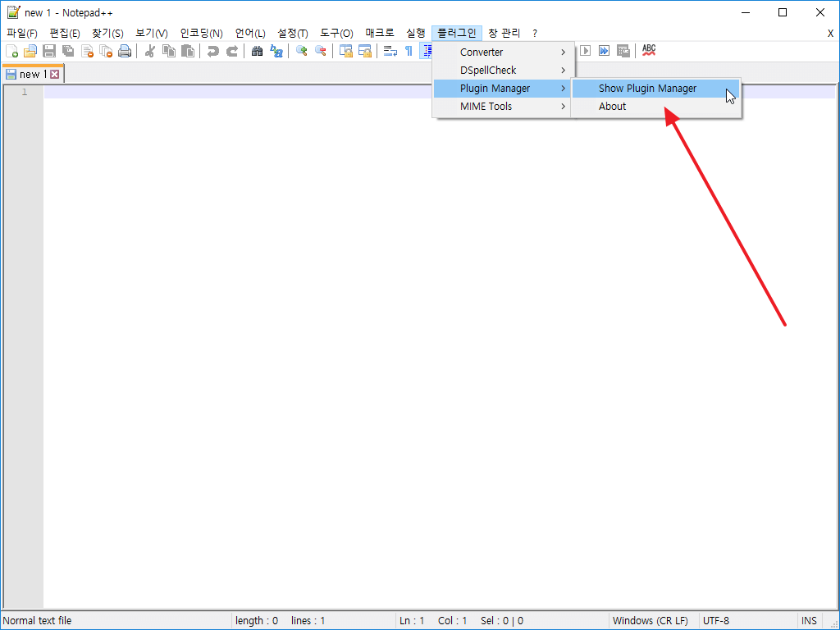Click status bar 'Normal text file'

tap(37, 620)
